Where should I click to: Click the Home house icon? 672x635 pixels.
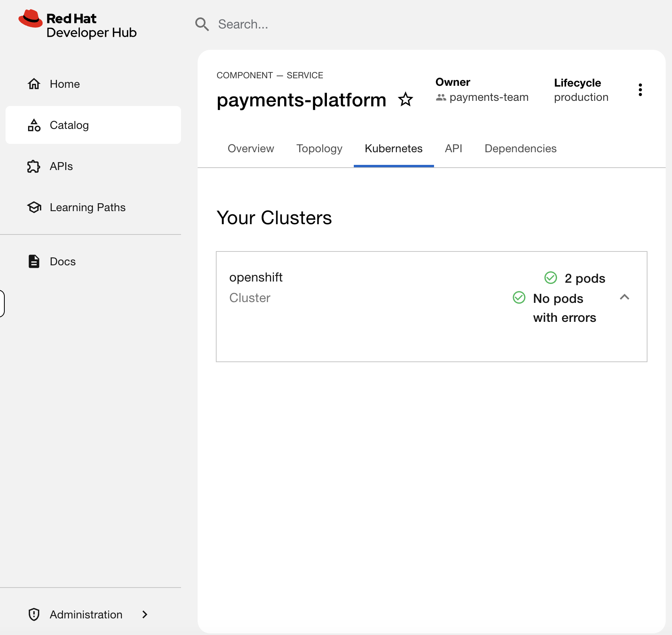(x=34, y=84)
